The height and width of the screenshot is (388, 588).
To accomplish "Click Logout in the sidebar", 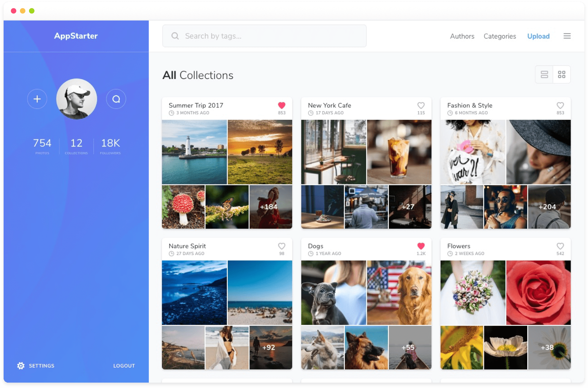I will (124, 366).
